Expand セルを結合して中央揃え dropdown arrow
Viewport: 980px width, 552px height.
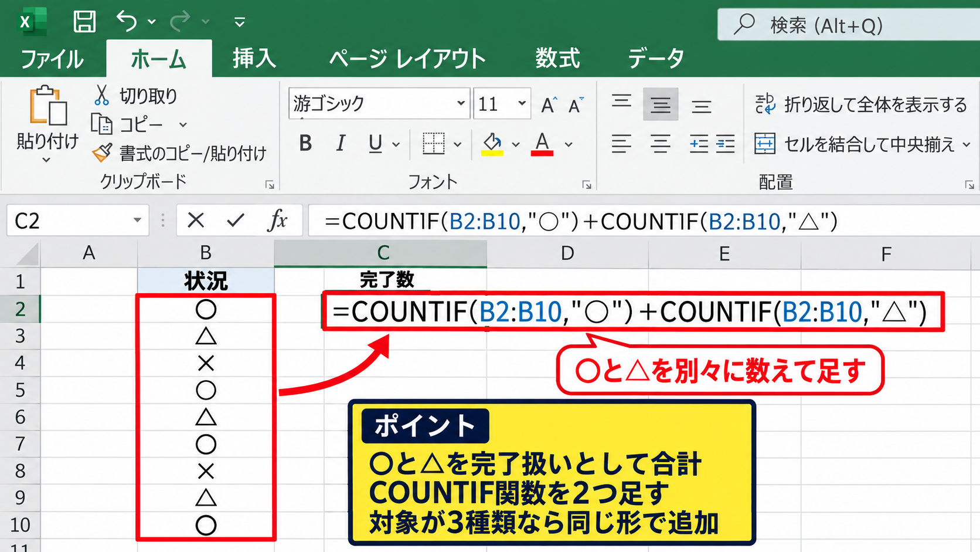[x=967, y=144]
